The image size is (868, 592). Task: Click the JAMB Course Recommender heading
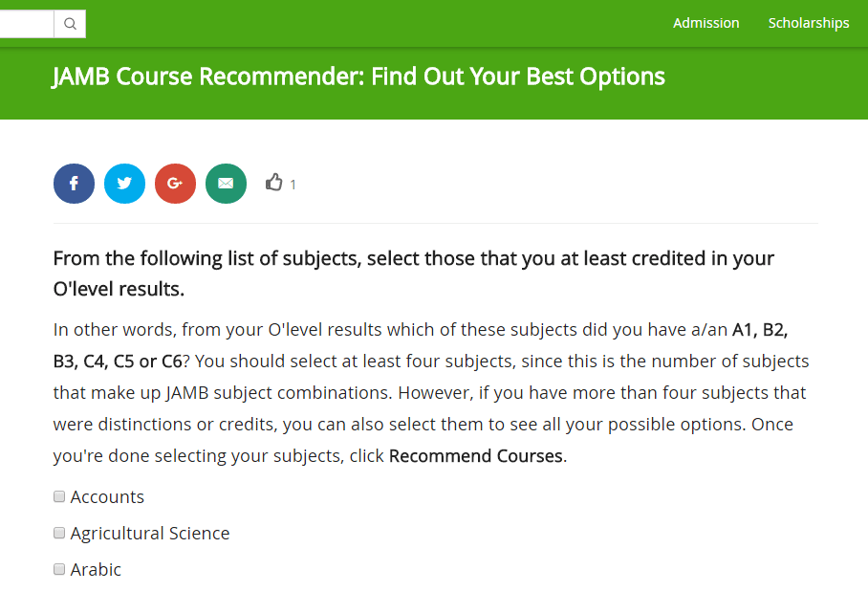point(358,77)
